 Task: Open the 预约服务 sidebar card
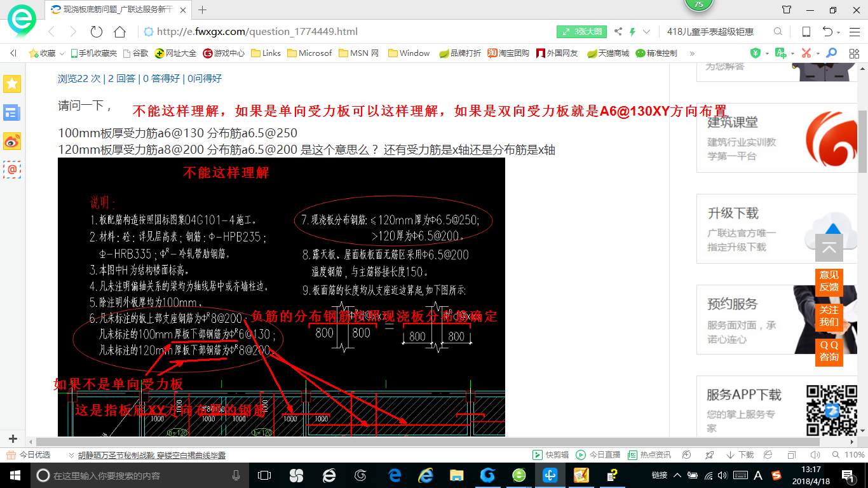pyautogui.click(x=776, y=319)
